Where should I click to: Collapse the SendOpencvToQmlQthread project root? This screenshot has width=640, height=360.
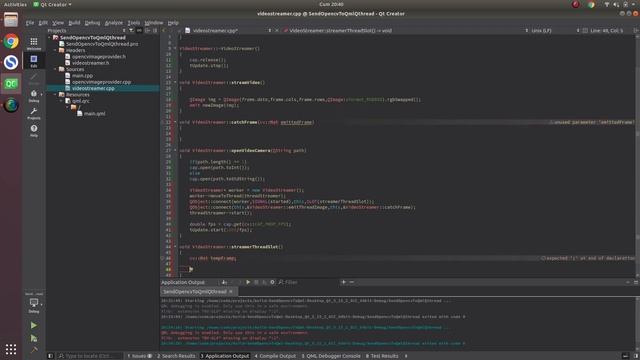pyautogui.click(x=49, y=38)
